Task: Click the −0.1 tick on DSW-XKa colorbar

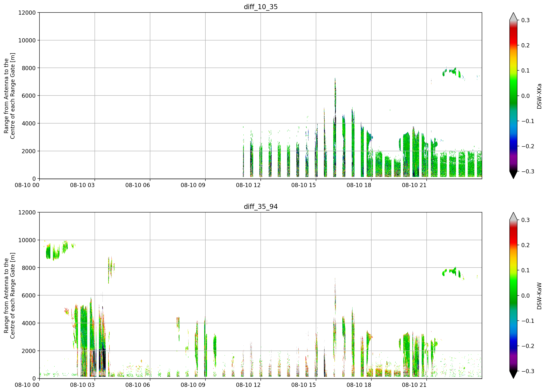Action: pyautogui.click(x=528, y=121)
